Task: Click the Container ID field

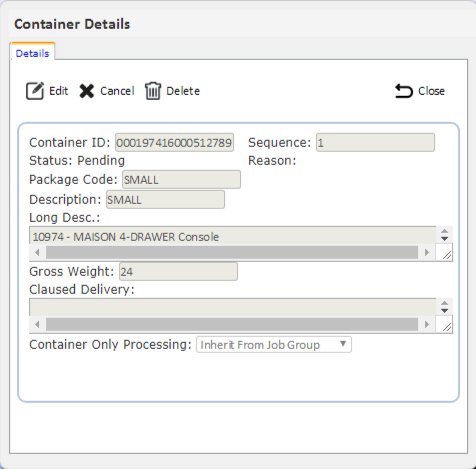Action: pos(174,143)
